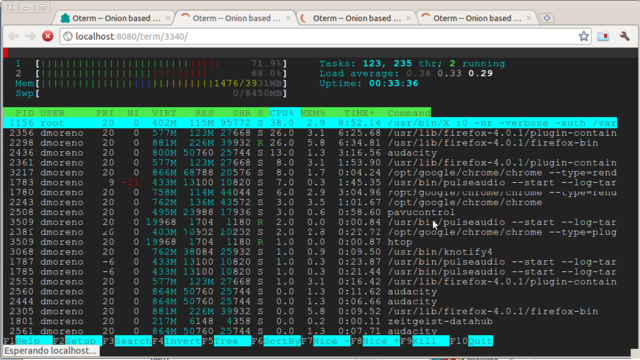The image size is (640, 360).
Task: Close the third Oterm tab
Action: (x=408, y=18)
